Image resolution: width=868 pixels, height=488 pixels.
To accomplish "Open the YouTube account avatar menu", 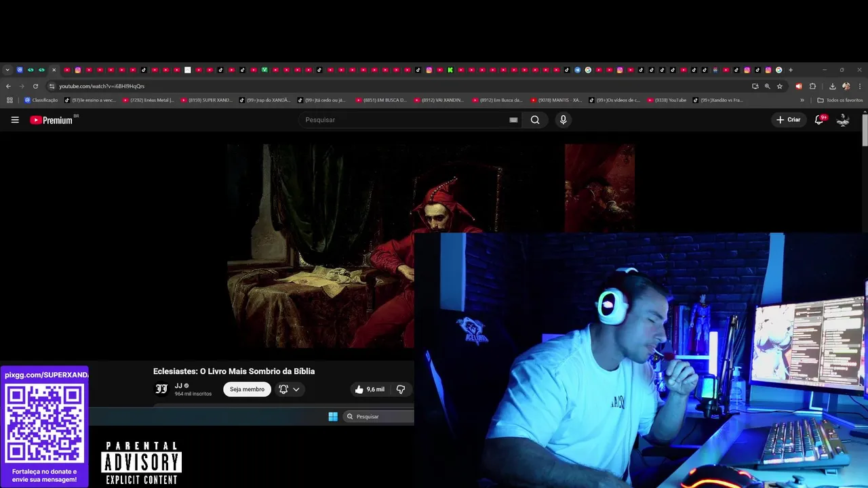I will coord(843,120).
